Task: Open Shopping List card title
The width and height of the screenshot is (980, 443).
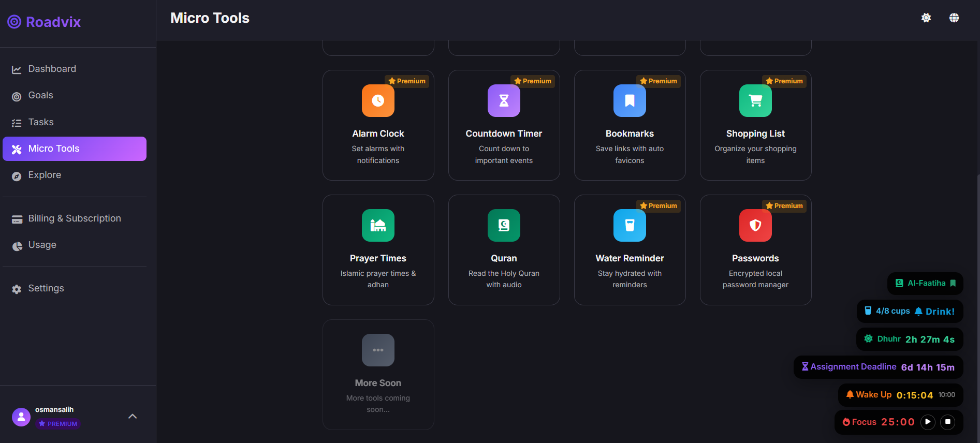Action: (755, 134)
